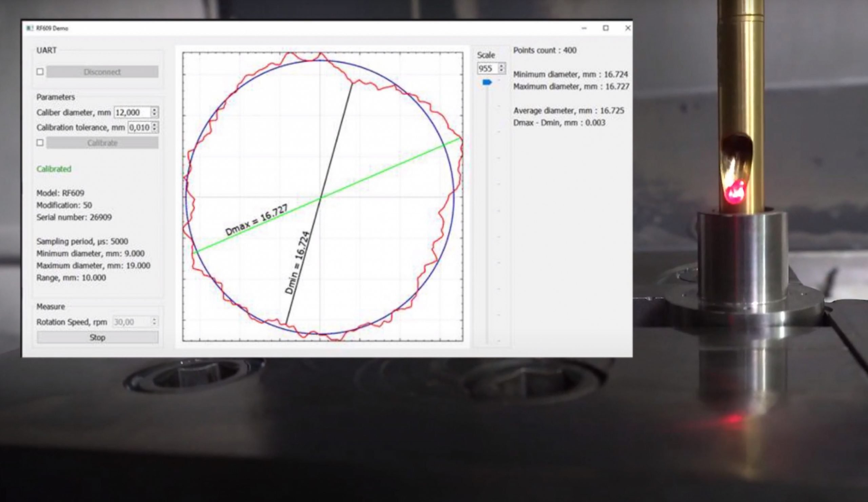The height and width of the screenshot is (502, 868).
Task: Click the Stop measurement button
Action: (97, 337)
